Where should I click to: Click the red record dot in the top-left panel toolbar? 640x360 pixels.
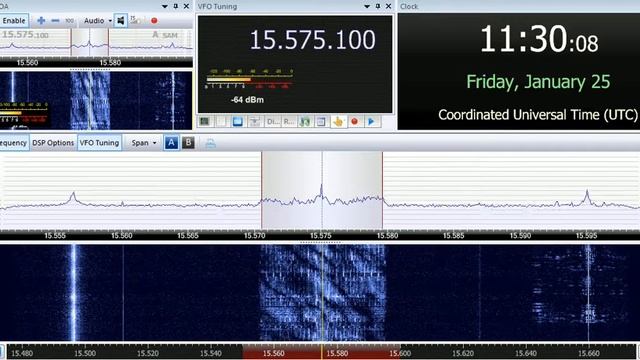pyautogui.click(x=154, y=20)
